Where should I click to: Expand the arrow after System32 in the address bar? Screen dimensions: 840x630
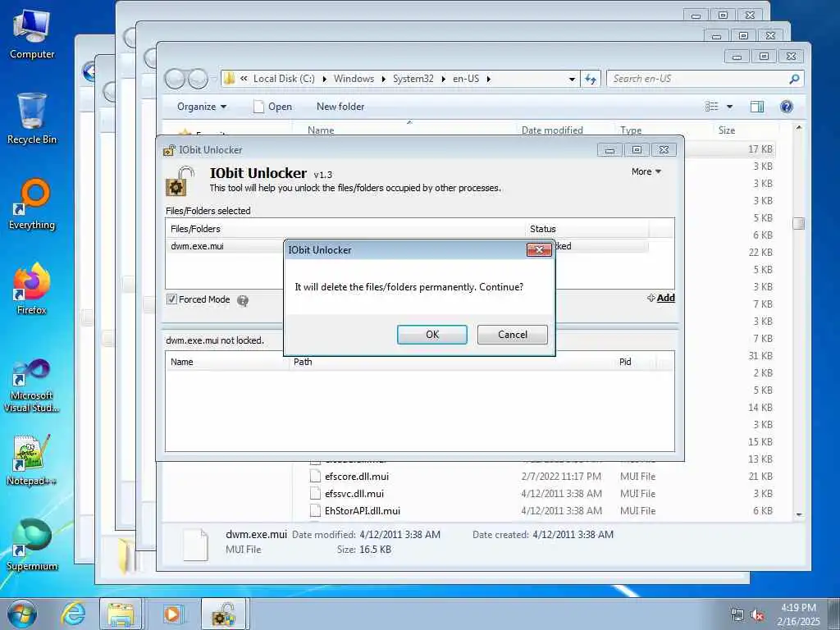pyautogui.click(x=443, y=79)
